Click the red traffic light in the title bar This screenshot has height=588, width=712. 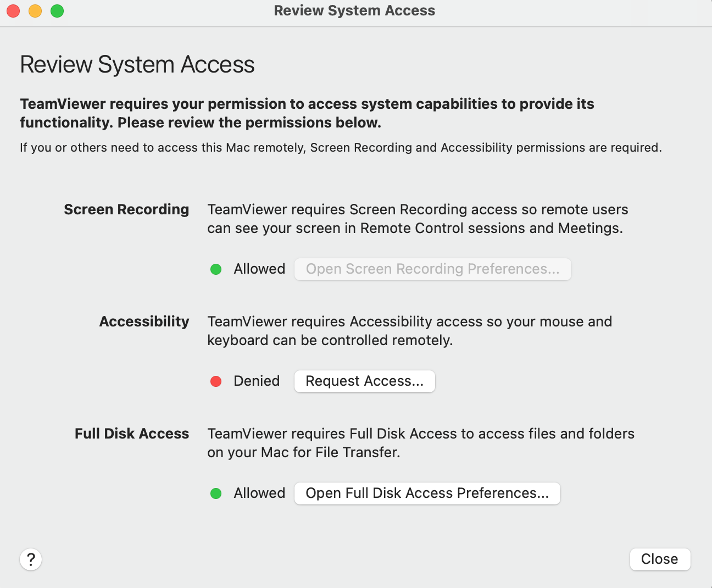pos(13,10)
